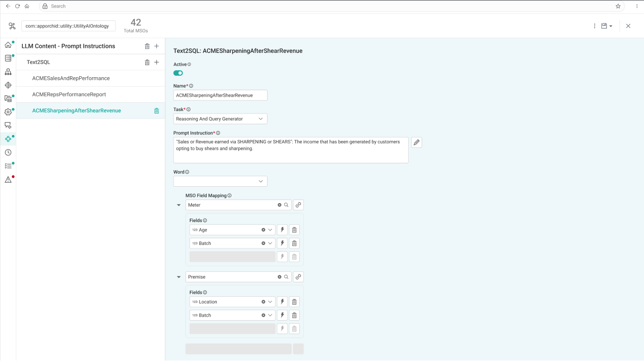Open the three-dot more options menu

595,26
